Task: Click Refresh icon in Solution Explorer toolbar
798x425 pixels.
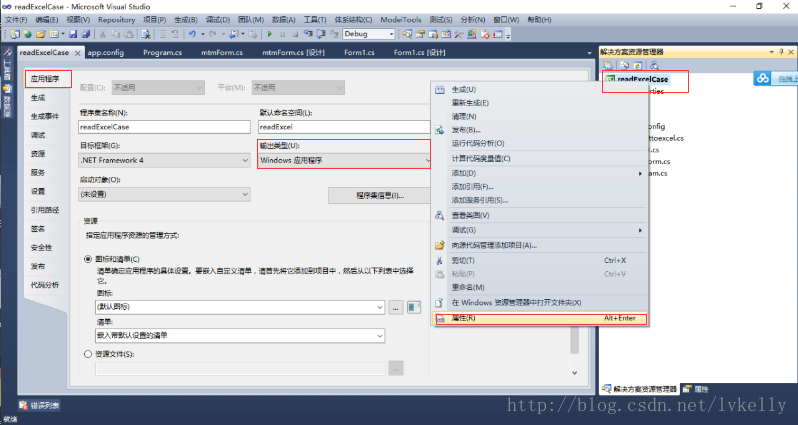Action: (x=638, y=65)
